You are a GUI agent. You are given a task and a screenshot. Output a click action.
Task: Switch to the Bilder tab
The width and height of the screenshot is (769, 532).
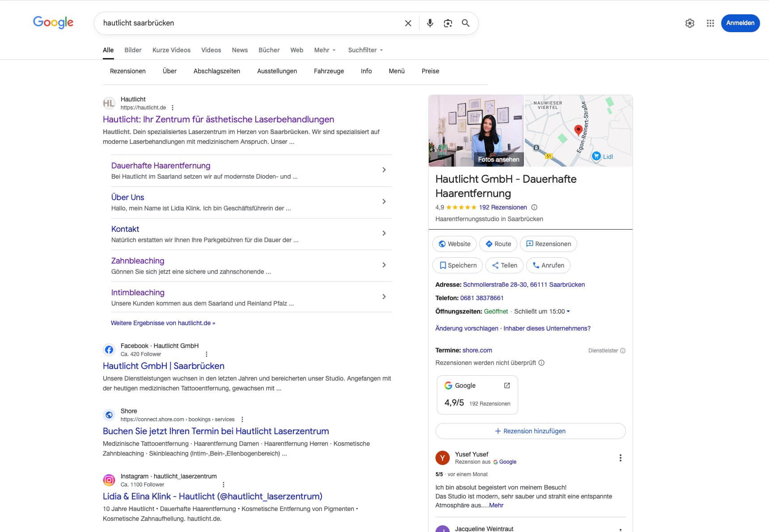(133, 50)
